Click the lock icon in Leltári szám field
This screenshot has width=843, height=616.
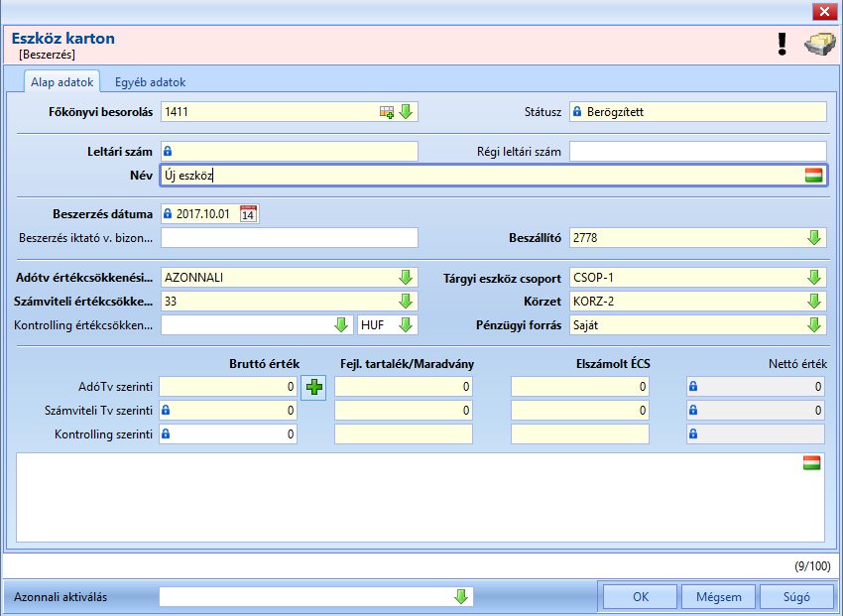click(168, 151)
